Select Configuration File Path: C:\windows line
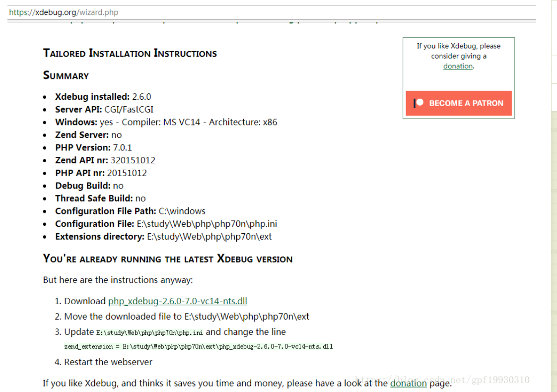The width and height of the screenshot is (557, 392). coord(130,211)
